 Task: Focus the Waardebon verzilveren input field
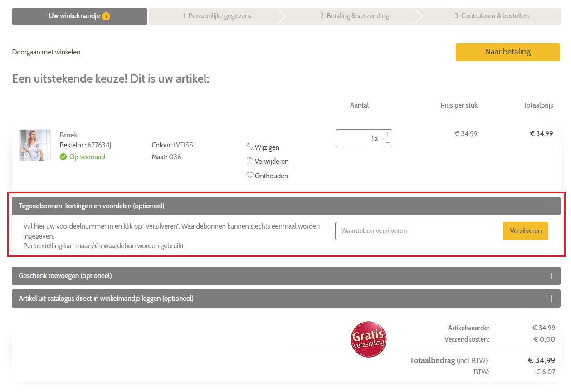click(x=419, y=231)
